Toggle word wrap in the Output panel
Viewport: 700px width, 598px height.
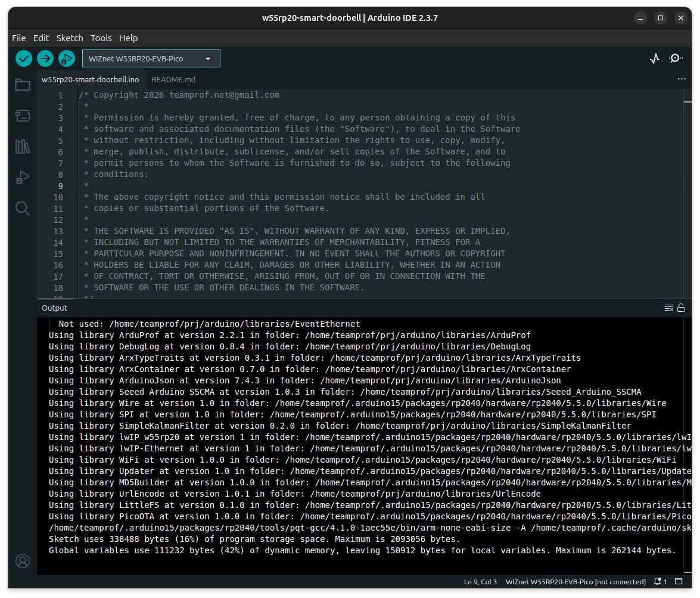click(669, 308)
